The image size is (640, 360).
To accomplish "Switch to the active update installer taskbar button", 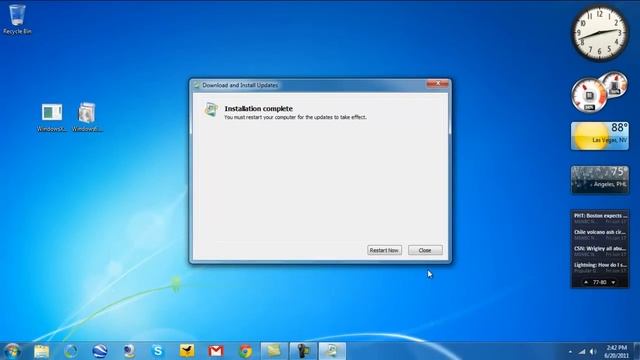I will 332,351.
